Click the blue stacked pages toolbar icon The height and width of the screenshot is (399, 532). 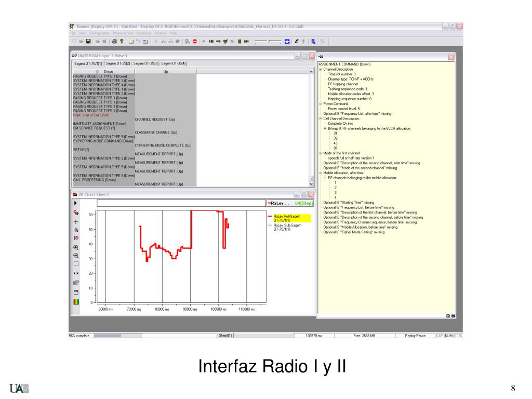[313, 42]
